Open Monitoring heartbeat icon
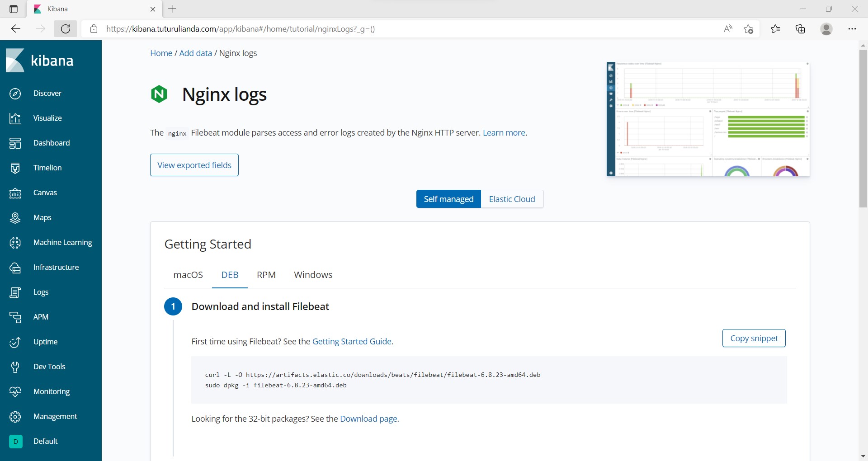This screenshot has width=868, height=461. 15,392
